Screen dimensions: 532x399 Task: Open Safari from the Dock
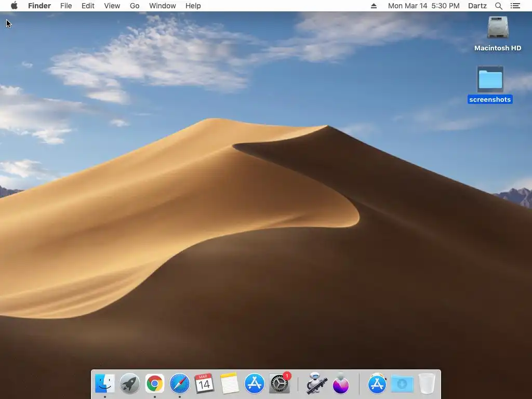179,383
